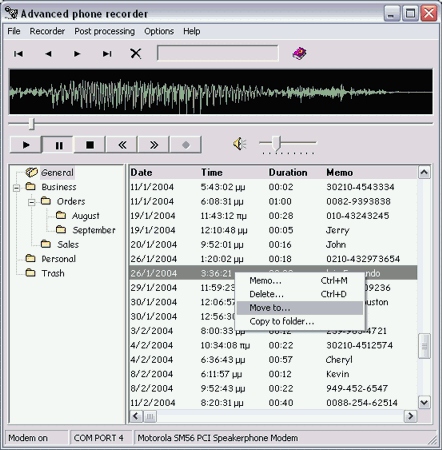The width and height of the screenshot is (442, 450).
Task: Jump to first recording with the skip-to-start icon
Action: [18, 54]
